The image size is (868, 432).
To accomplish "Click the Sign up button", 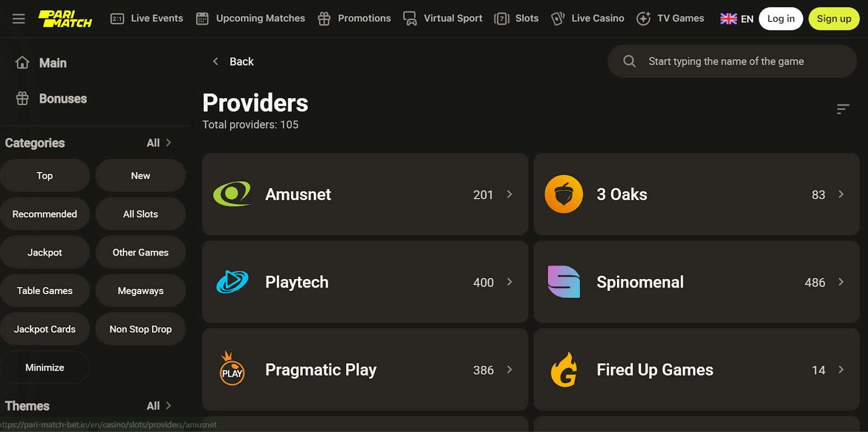I will (834, 19).
